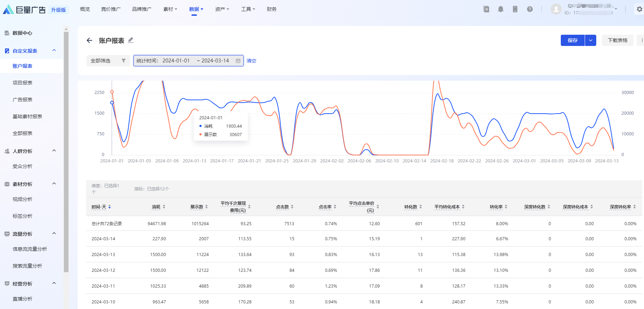Collapse the 人群分析 sidebar section
This screenshot has width=644, height=309.
[x=54, y=151]
